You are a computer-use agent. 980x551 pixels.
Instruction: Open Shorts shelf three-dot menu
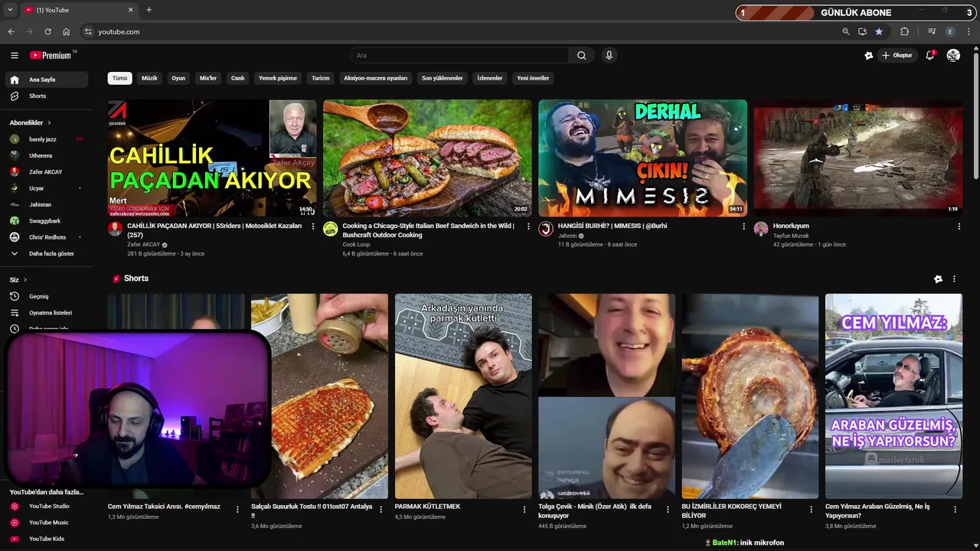coord(954,279)
